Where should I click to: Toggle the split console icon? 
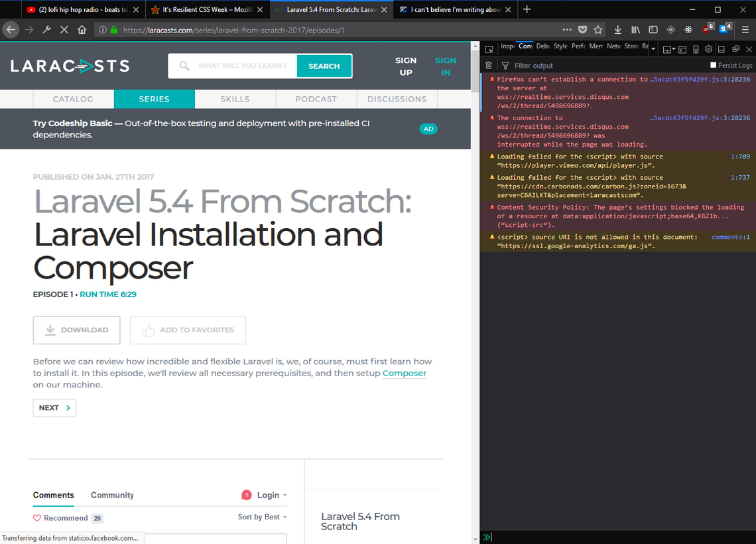click(682, 49)
